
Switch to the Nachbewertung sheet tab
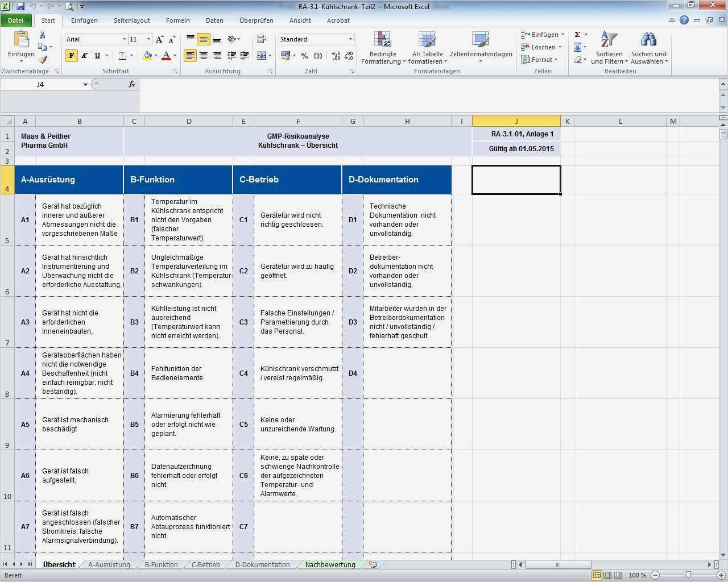tap(330, 564)
